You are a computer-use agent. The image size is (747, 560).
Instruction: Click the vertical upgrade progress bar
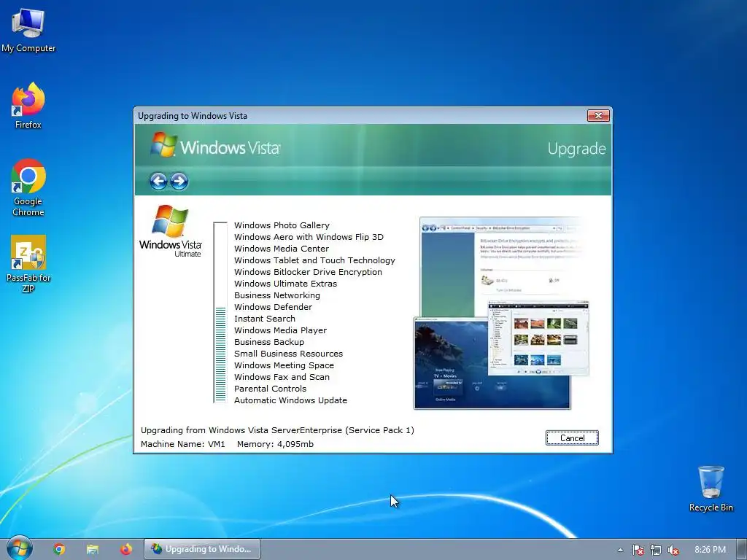click(x=220, y=312)
